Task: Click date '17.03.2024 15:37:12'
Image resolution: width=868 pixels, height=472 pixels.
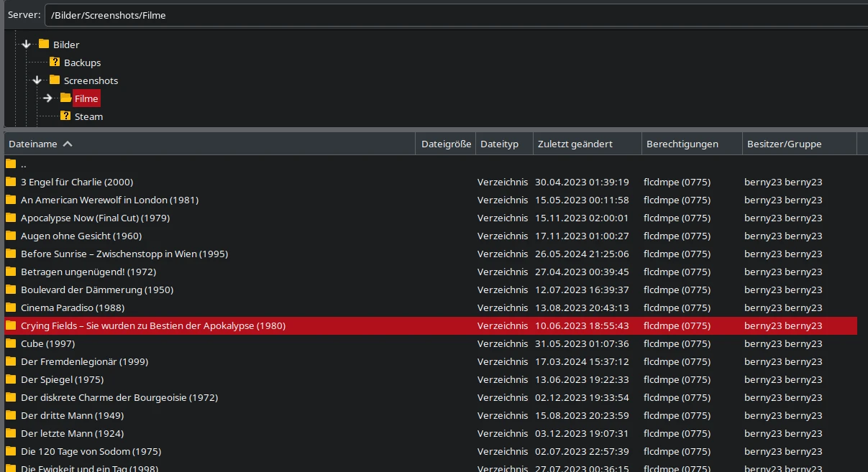Action: (x=582, y=361)
